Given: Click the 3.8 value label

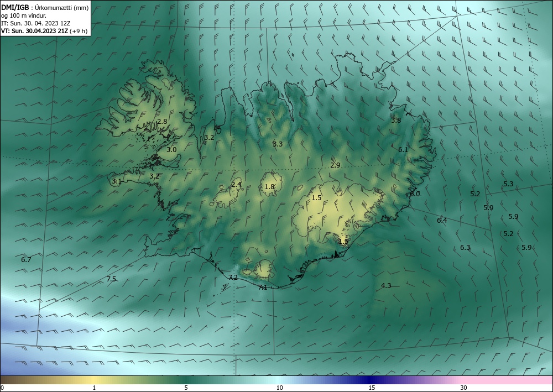Looking at the screenshot, I should coord(396,120).
